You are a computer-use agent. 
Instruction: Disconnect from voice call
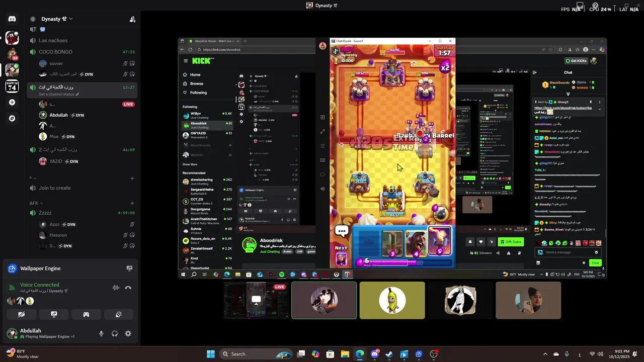pos(128,288)
